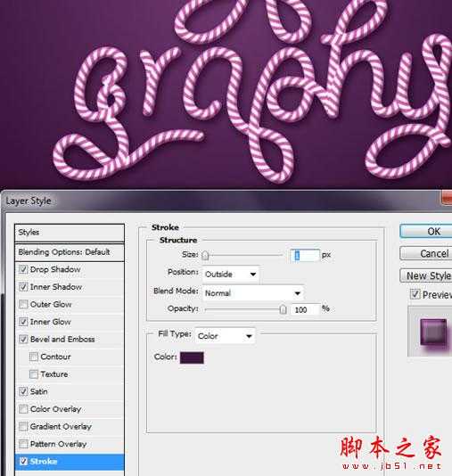Open the Fill Type dropdown set to Color
Image resolution: width=452 pixels, height=476 pixels.
225,336
